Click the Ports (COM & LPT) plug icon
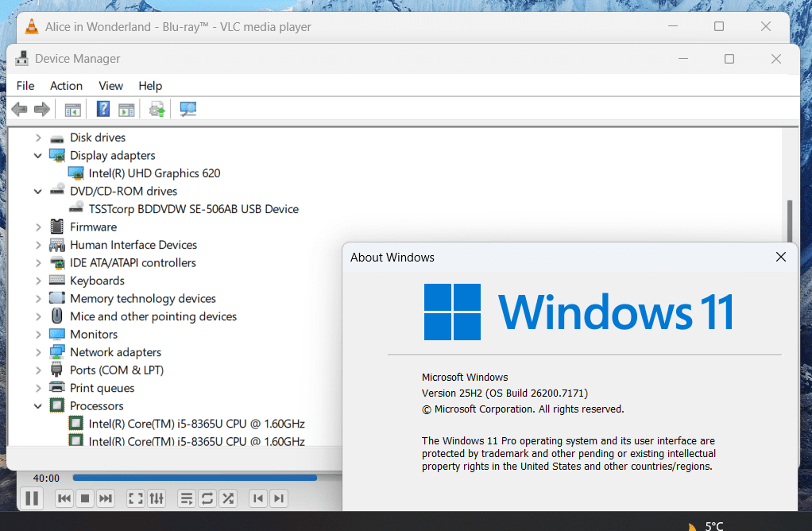Image resolution: width=812 pixels, height=531 pixels. 56,370
